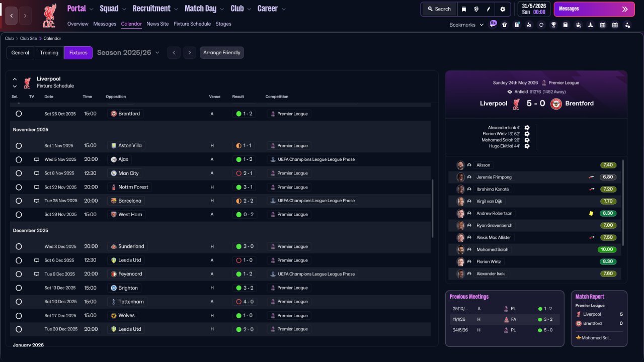Go forward with the header right arrow
Screen dimensions: 644x362
coord(26,16)
